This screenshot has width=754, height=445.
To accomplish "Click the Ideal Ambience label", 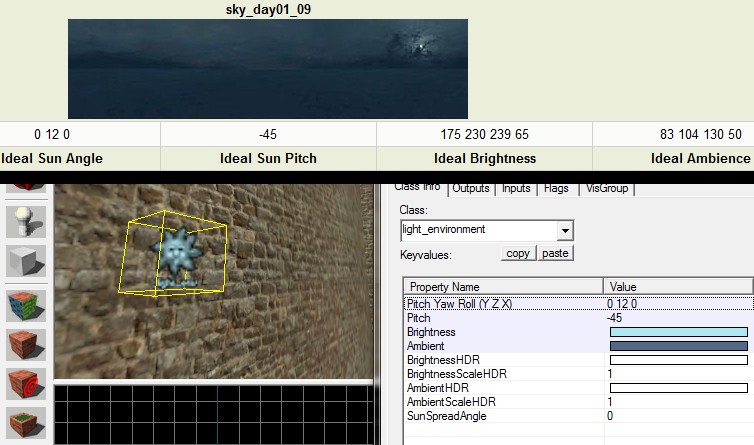I will click(x=701, y=158).
